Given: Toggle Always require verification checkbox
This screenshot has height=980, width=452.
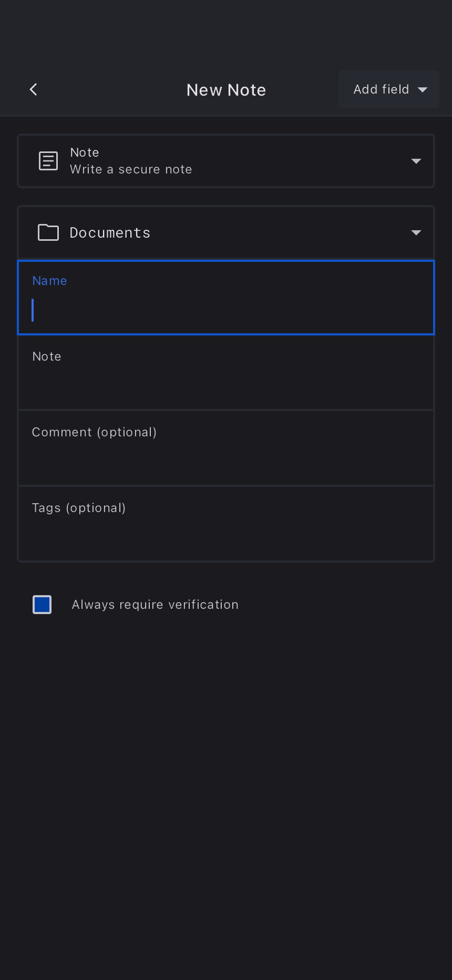Looking at the screenshot, I should 42,605.
